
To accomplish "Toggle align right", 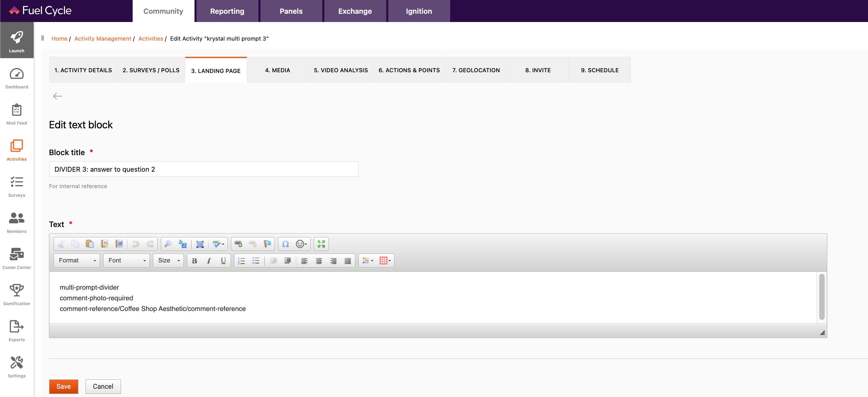I will point(333,261).
